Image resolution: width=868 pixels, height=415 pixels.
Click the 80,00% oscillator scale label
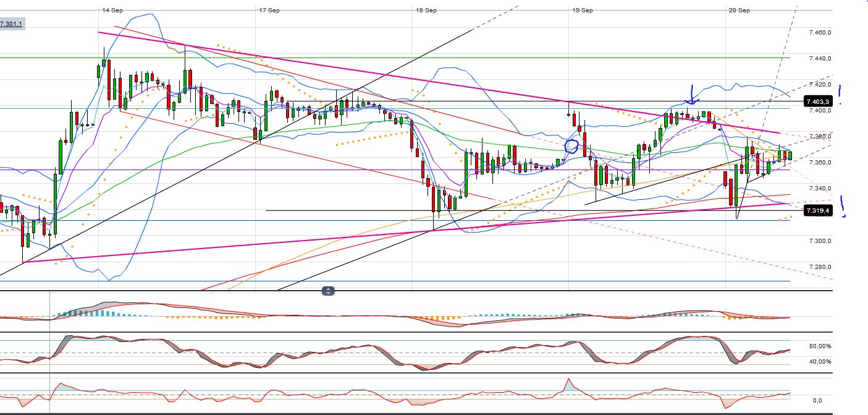point(820,346)
